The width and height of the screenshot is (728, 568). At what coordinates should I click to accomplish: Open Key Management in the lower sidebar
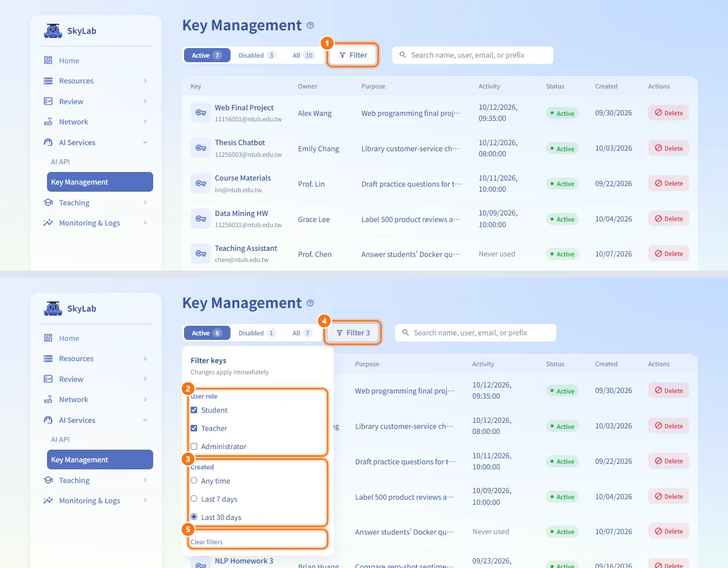(x=100, y=460)
